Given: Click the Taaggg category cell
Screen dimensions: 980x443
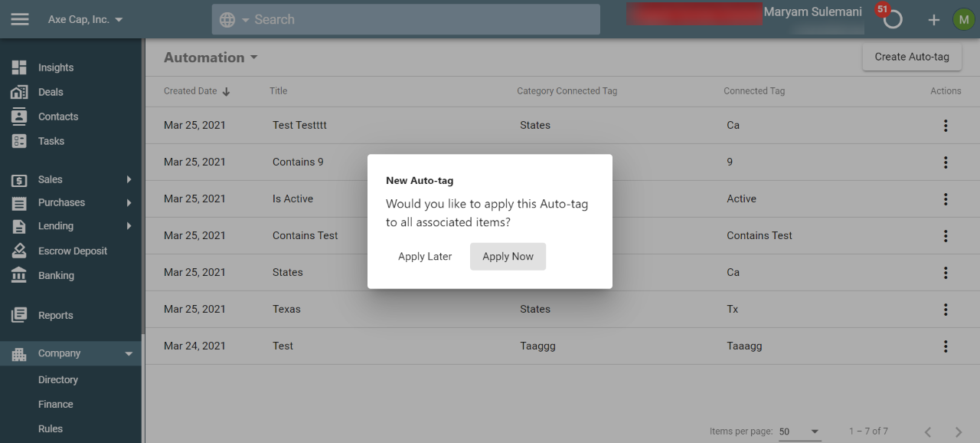Looking at the screenshot, I should pos(537,346).
